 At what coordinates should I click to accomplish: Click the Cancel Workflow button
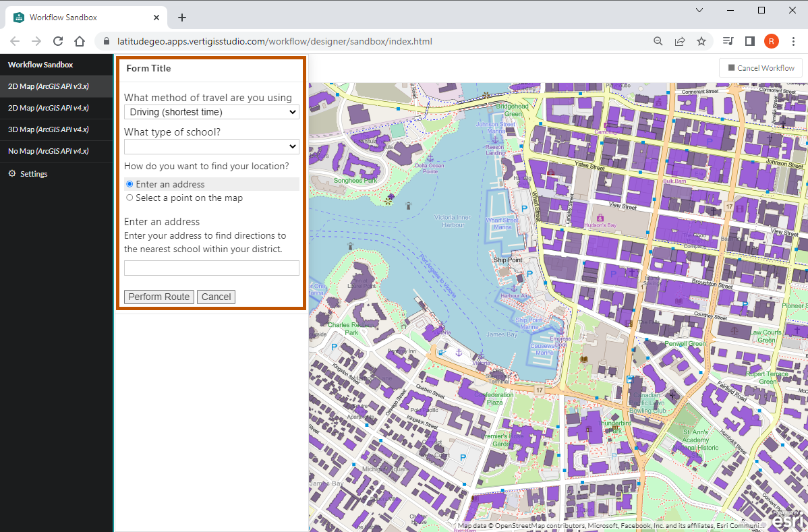pyautogui.click(x=761, y=67)
